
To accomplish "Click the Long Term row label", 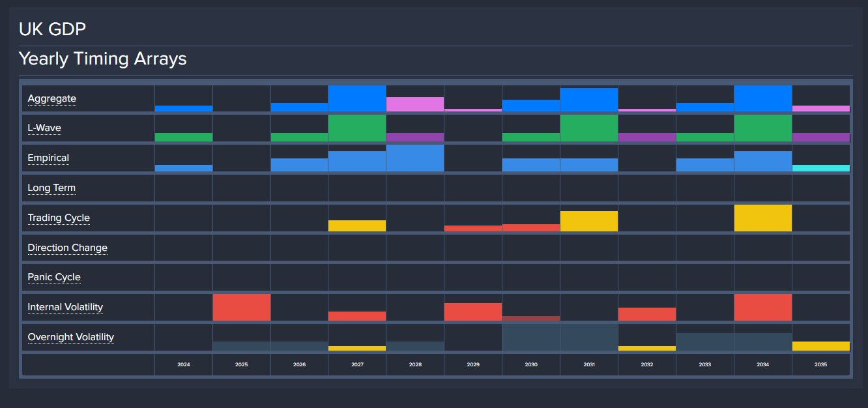I will click(x=51, y=188).
